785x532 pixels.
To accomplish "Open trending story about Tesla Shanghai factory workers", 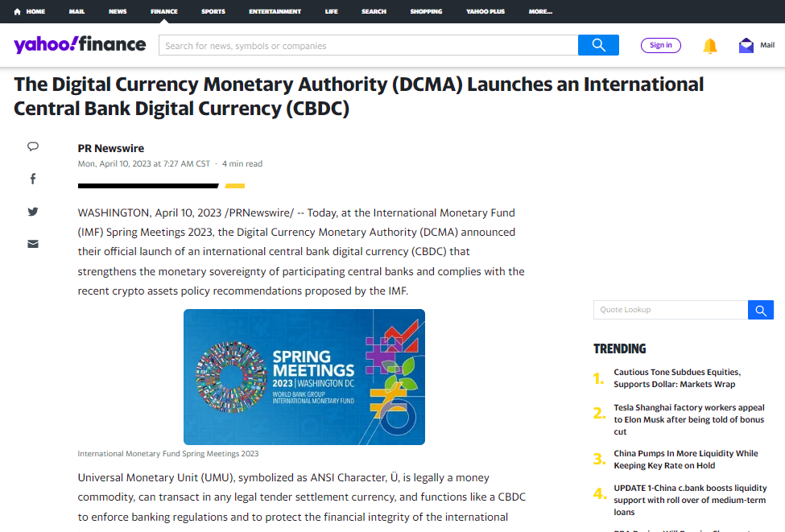I will [689, 419].
